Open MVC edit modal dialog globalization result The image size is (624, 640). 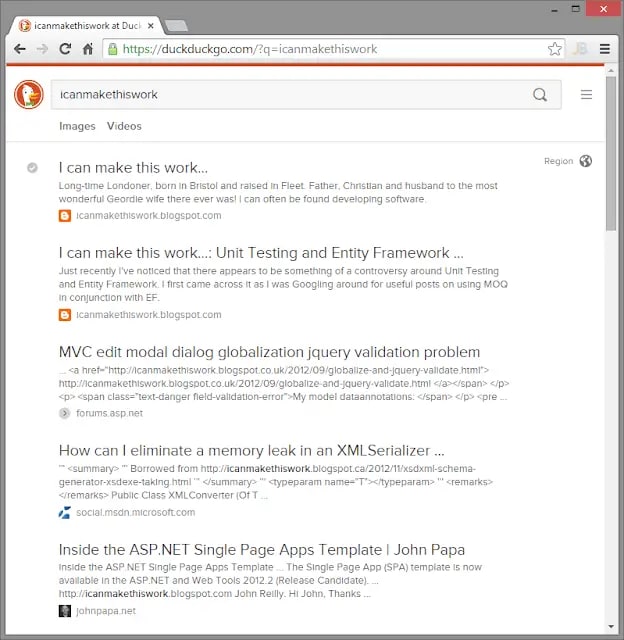click(269, 352)
